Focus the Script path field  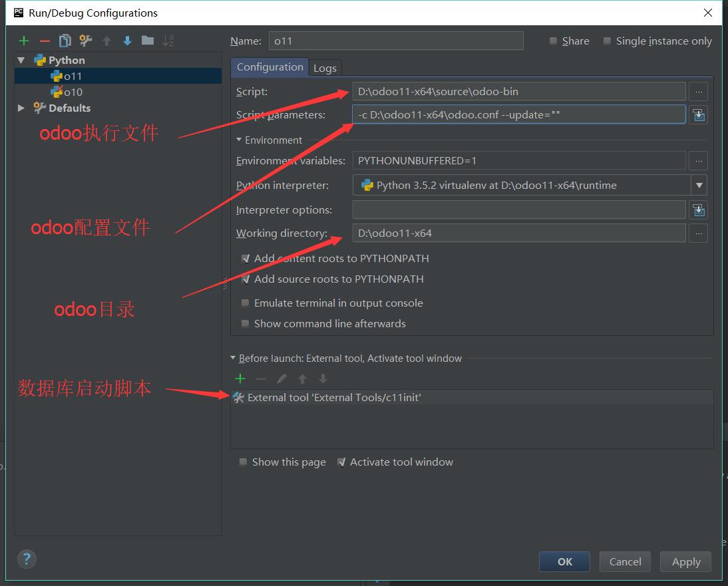coord(519,91)
